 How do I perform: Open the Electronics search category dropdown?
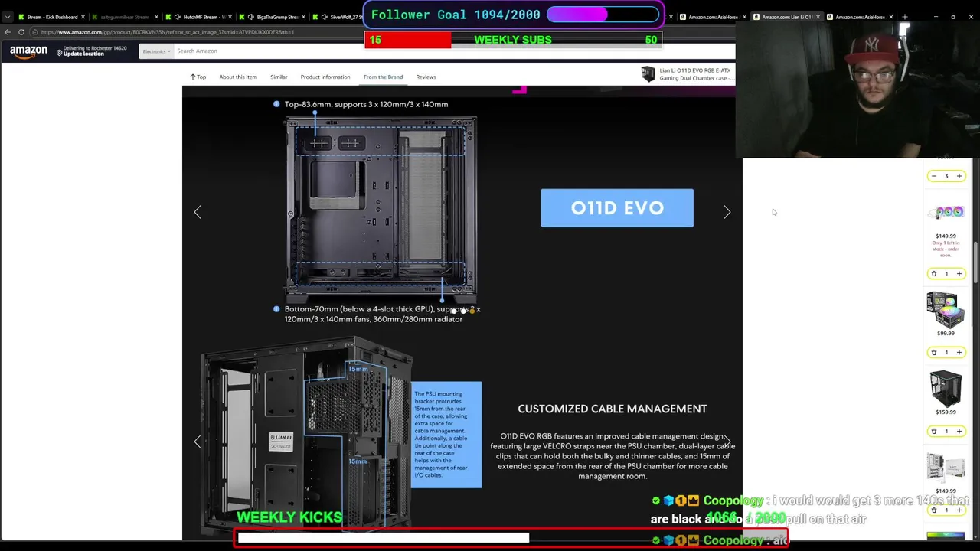(x=155, y=51)
